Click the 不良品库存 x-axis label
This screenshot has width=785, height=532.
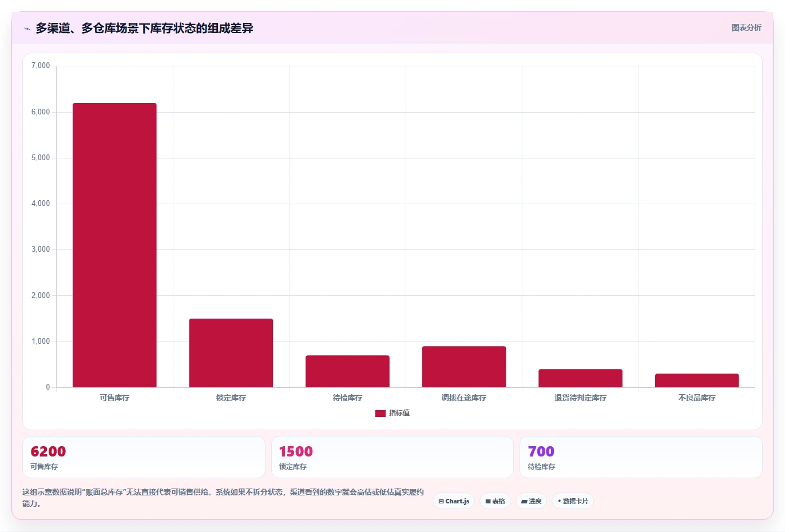pos(697,398)
